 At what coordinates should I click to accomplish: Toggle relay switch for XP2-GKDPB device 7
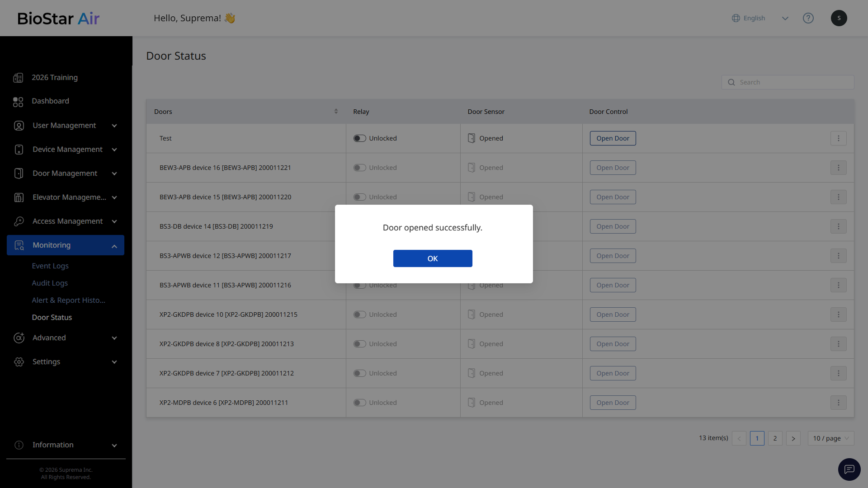click(359, 373)
